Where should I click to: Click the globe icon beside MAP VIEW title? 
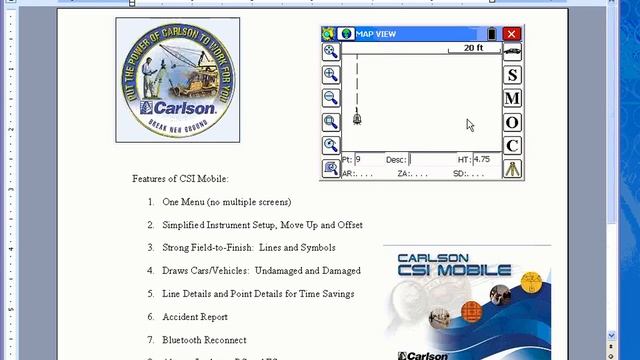346,33
